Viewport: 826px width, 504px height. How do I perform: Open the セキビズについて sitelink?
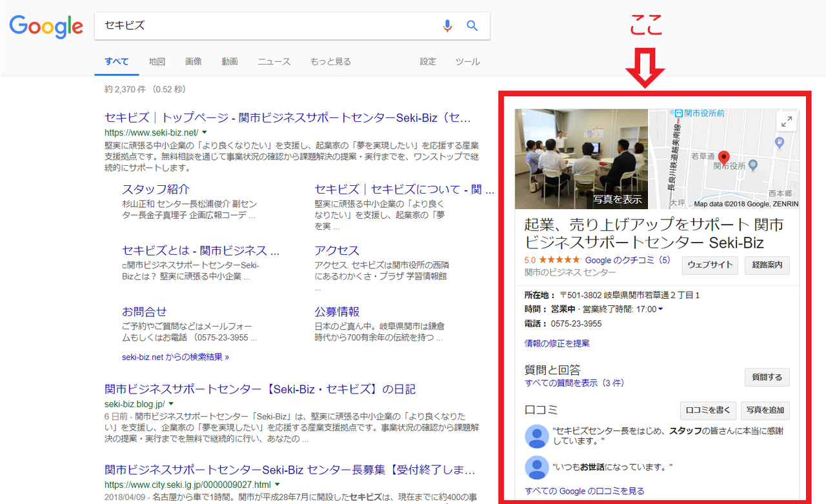tap(405, 189)
